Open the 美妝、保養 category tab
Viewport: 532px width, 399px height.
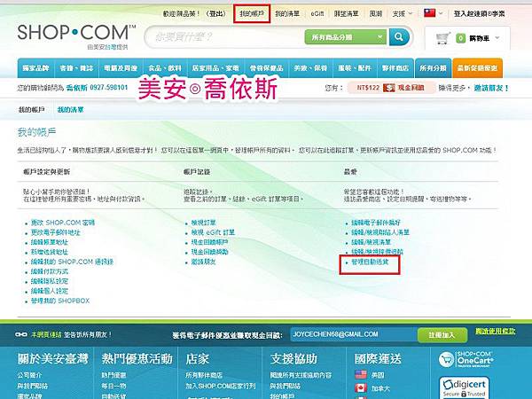coord(310,68)
